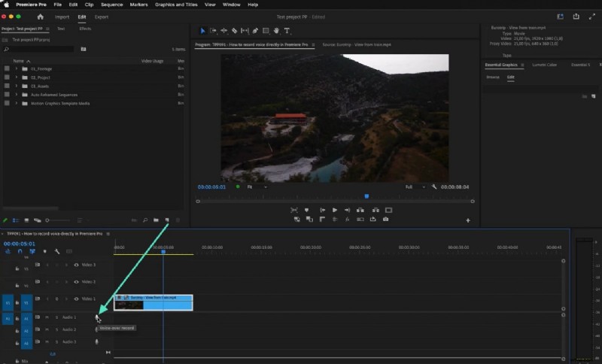Open the Apple menu
The width and height of the screenshot is (602, 364).
(x=6, y=5)
